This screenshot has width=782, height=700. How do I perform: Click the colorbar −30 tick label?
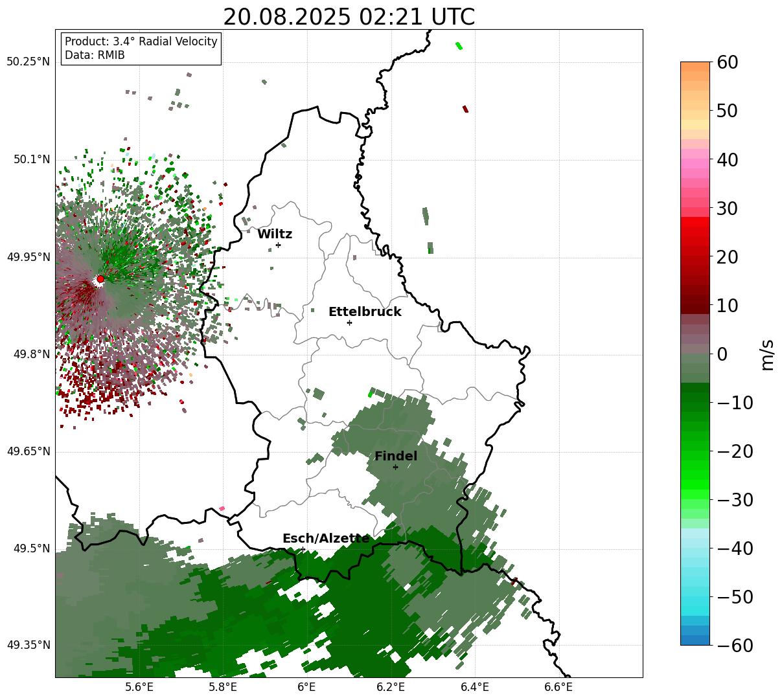click(x=735, y=499)
